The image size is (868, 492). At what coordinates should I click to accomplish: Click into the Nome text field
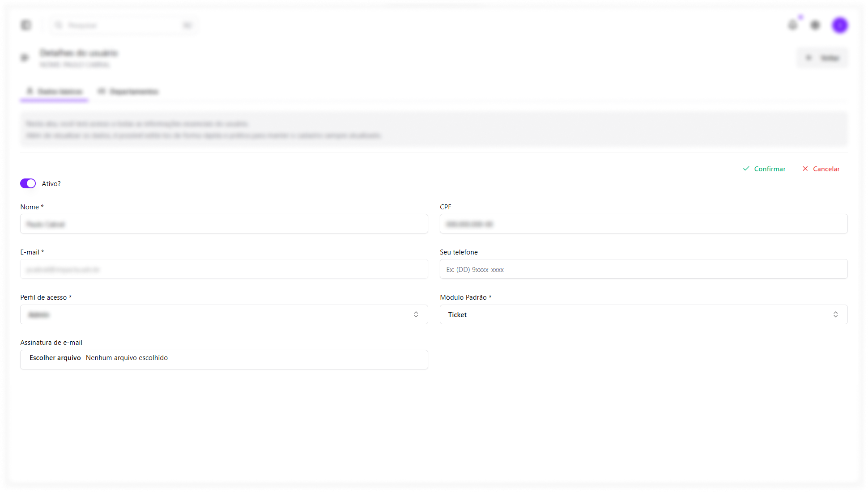tap(224, 224)
